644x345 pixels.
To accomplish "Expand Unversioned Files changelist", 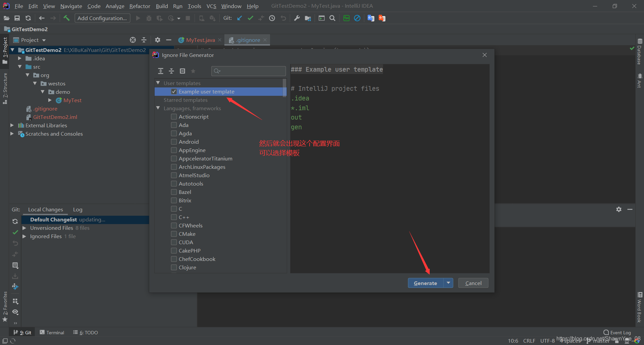I will tap(24, 228).
